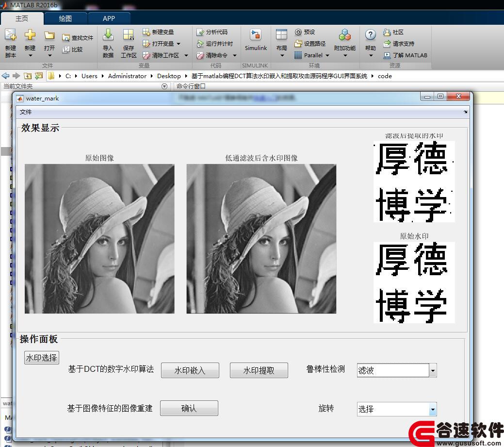This screenshot has height=447, width=504.
Task: Click Administrator in the path bar
Action: tap(127, 76)
